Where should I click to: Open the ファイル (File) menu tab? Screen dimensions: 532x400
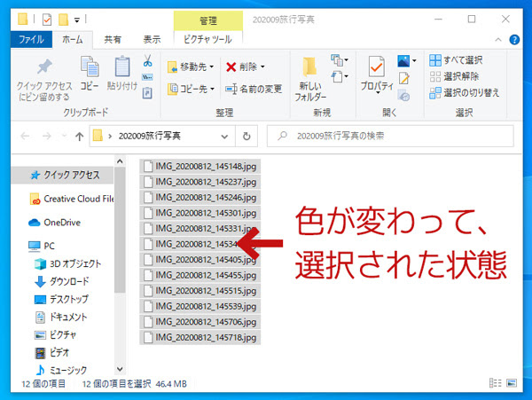point(31,39)
